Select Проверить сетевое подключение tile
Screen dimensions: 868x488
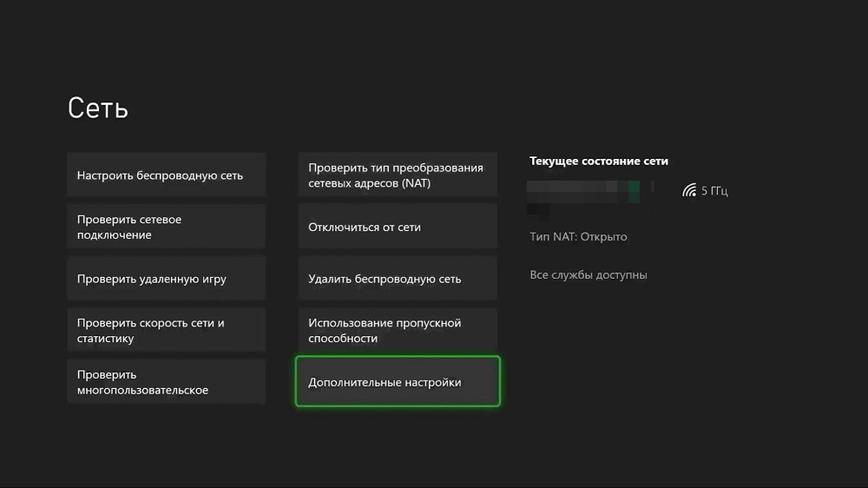tap(166, 228)
